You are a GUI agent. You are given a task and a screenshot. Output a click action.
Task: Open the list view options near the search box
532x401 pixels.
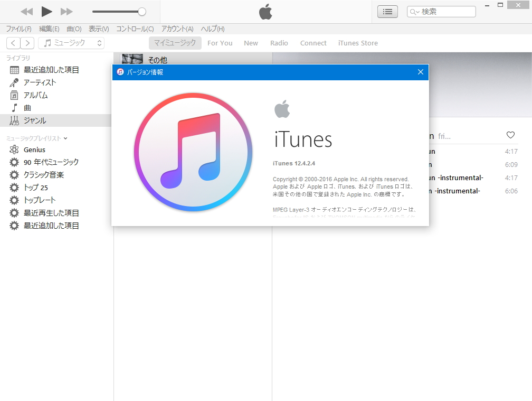coord(387,11)
